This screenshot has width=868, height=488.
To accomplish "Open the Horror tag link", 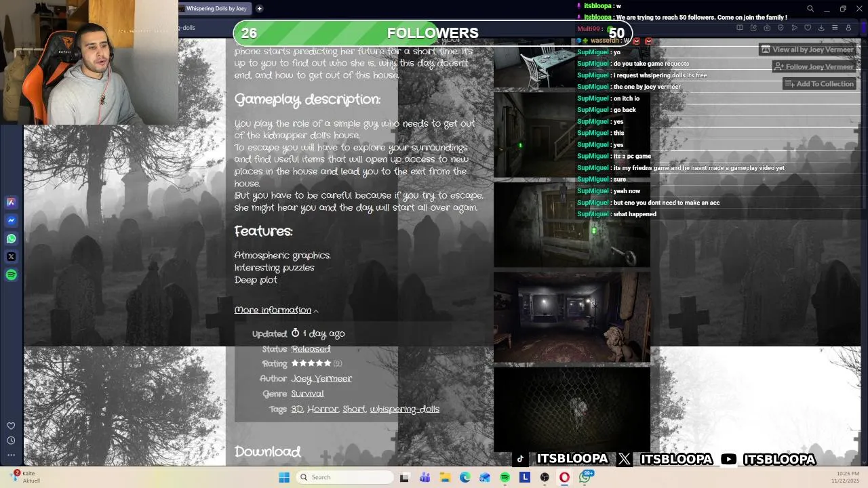I will click(323, 409).
